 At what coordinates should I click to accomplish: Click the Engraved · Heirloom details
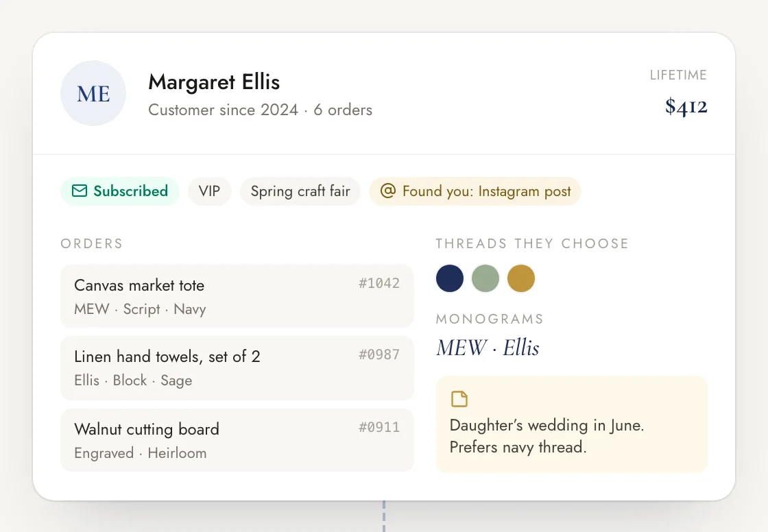[x=141, y=453]
